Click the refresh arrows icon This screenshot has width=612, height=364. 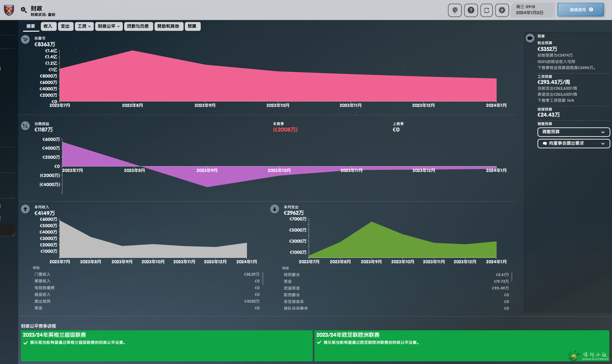(x=486, y=10)
